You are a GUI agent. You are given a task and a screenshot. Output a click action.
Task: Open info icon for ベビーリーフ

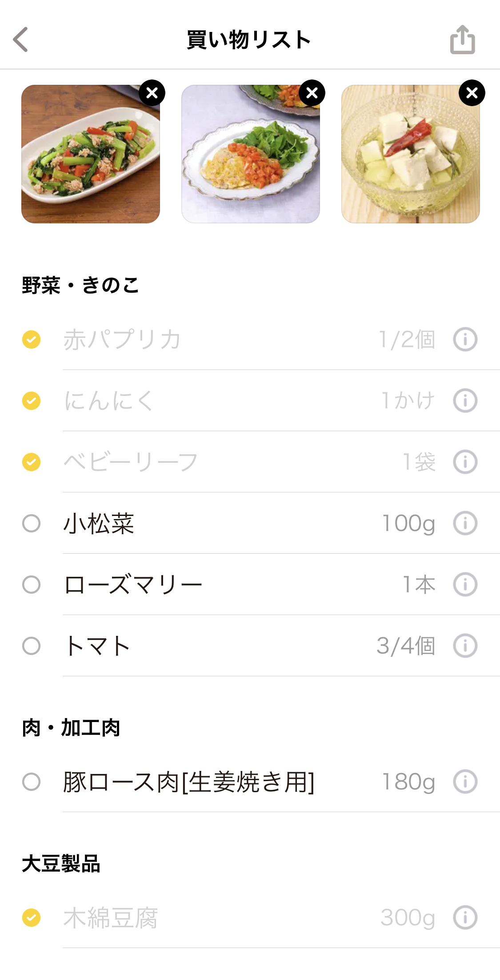tap(465, 462)
